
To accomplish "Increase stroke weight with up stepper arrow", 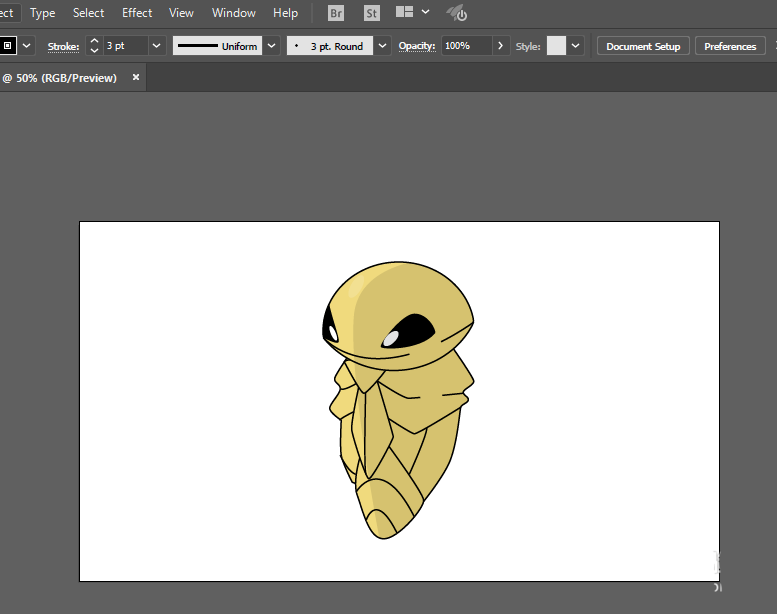I will pos(94,41).
